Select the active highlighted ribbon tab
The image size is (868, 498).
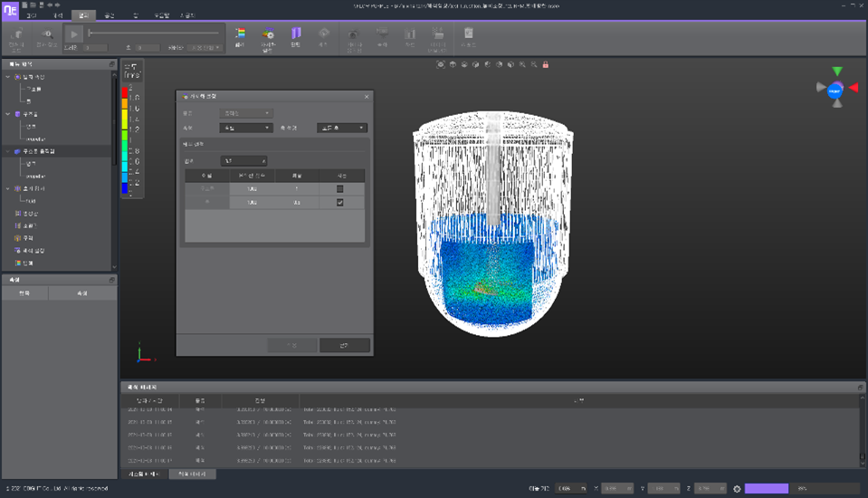(x=82, y=16)
